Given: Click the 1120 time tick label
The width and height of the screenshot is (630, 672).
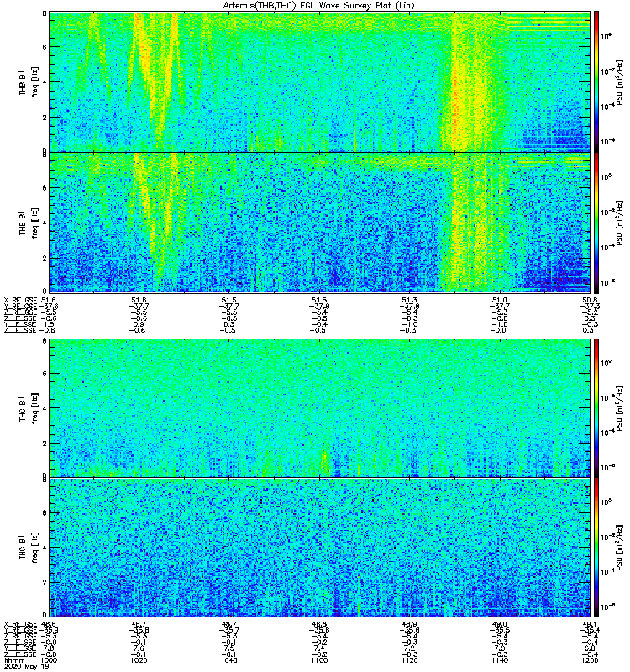Looking at the screenshot, I should pos(409,660).
